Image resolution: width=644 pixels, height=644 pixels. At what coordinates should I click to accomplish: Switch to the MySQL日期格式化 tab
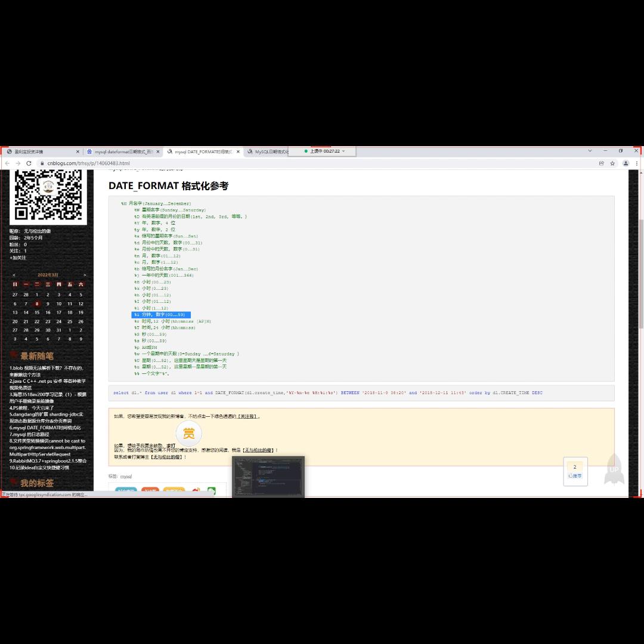(267, 151)
